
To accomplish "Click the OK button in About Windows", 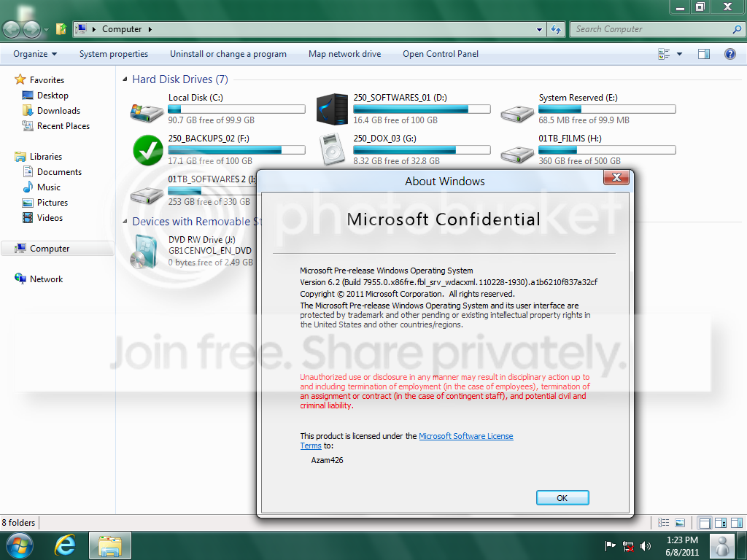I will pyautogui.click(x=562, y=497).
